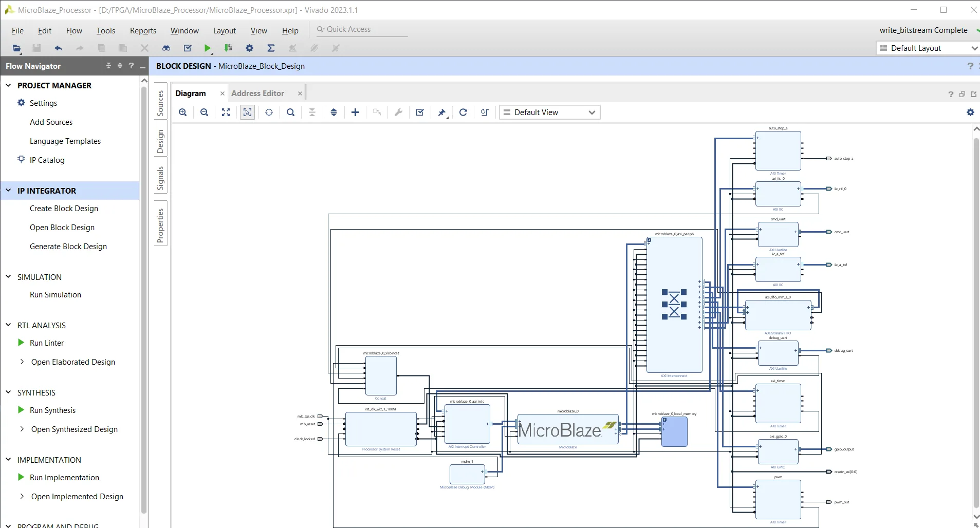Click the Add IP plus icon

pyautogui.click(x=355, y=112)
